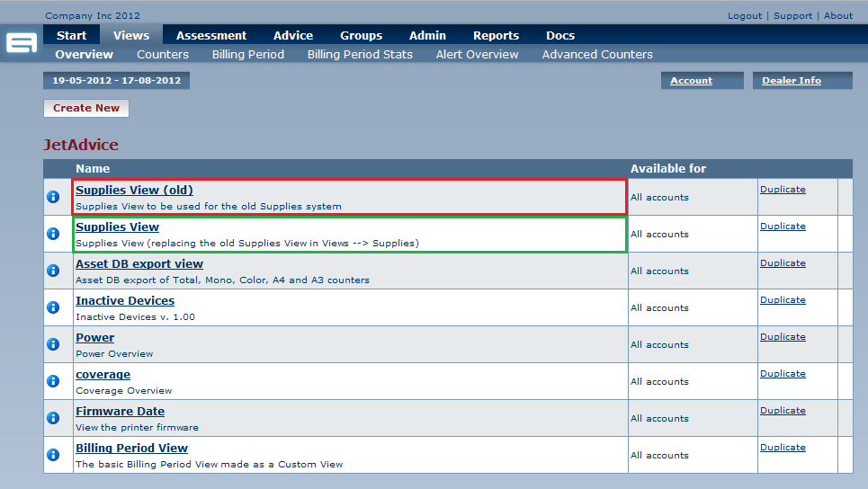This screenshot has width=868, height=489.
Task: Click the info icon beside Firmware Date
Action: (53, 418)
